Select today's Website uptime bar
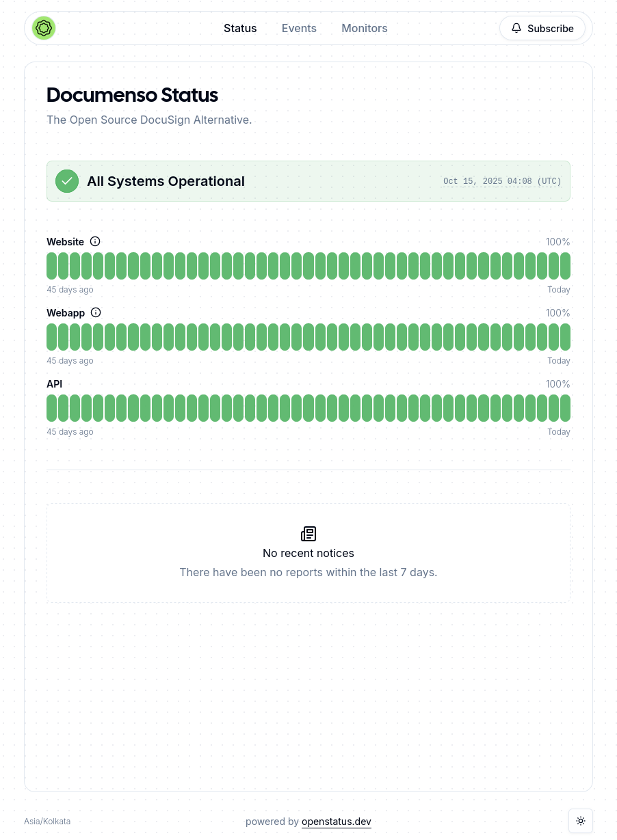The height and width of the screenshot is (840, 617). (565, 266)
